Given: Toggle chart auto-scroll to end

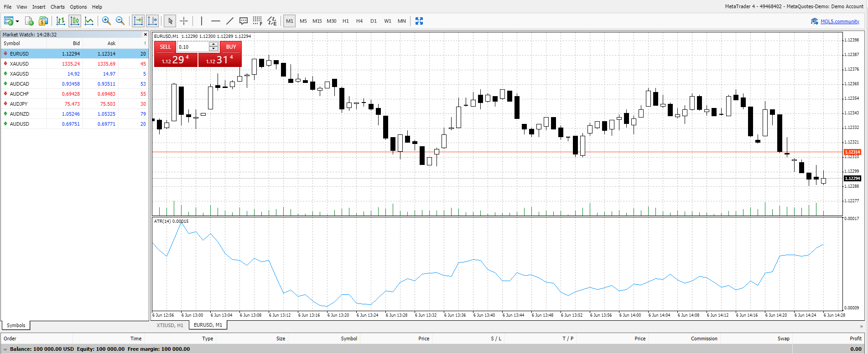Looking at the screenshot, I should 138,21.
